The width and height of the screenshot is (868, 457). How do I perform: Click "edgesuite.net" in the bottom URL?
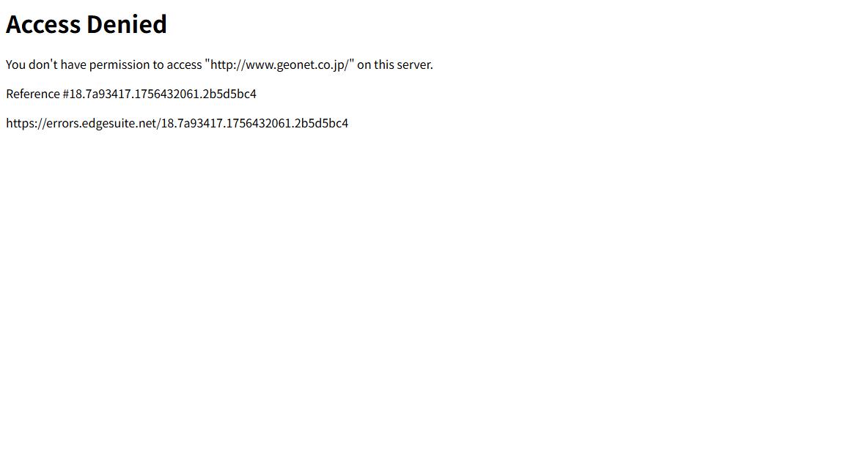pos(119,123)
